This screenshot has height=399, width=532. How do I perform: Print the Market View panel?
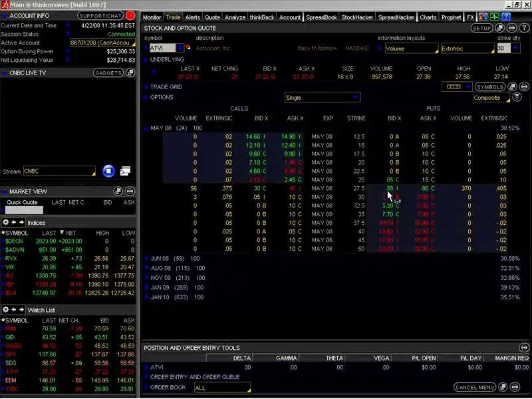click(x=130, y=192)
